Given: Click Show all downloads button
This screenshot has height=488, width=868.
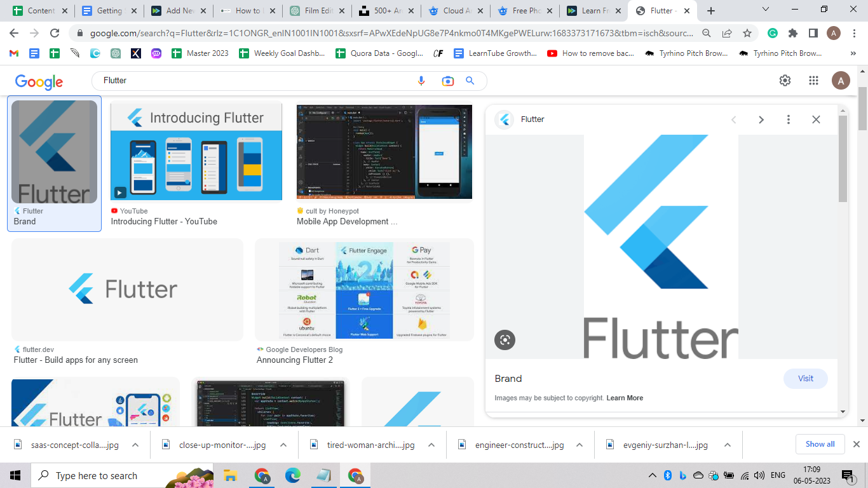Looking at the screenshot, I should click(x=820, y=444).
